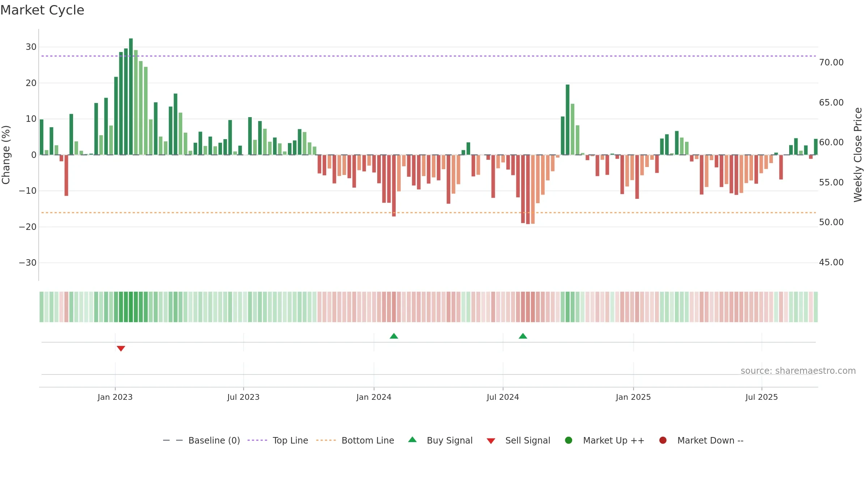Click the −10 tick on the Change axis
The height and width of the screenshot is (488, 868).
pyautogui.click(x=28, y=191)
